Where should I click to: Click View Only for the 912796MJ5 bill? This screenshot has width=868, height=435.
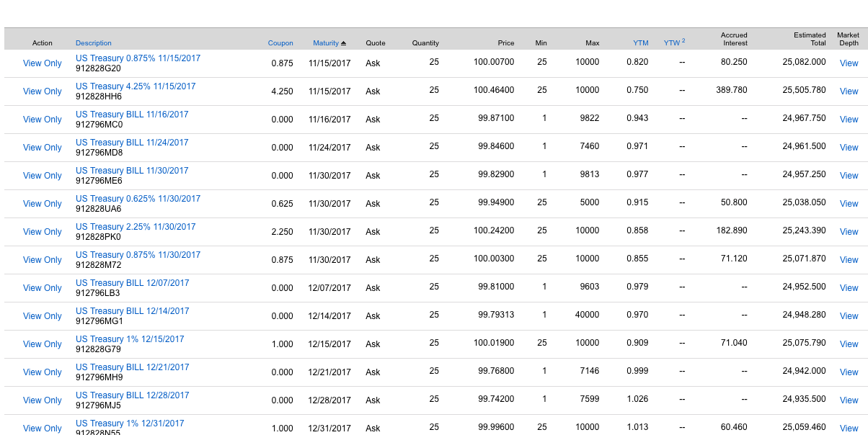pyautogui.click(x=43, y=400)
